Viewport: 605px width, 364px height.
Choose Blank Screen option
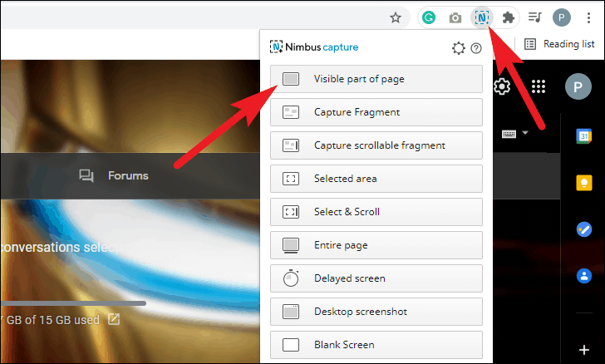click(376, 344)
